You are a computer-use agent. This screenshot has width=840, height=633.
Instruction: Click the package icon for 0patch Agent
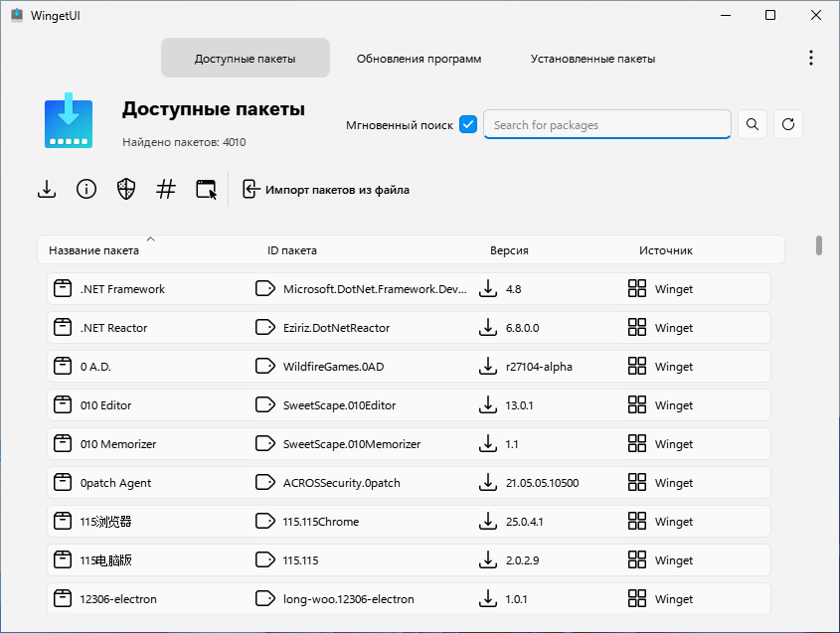(x=63, y=483)
